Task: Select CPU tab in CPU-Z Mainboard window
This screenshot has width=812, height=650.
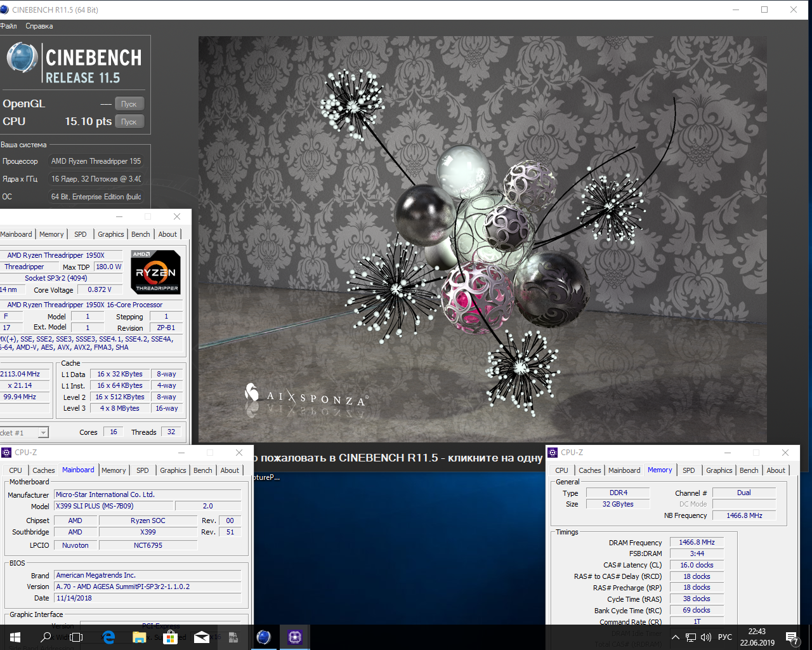Action: click(x=16, y=470)
